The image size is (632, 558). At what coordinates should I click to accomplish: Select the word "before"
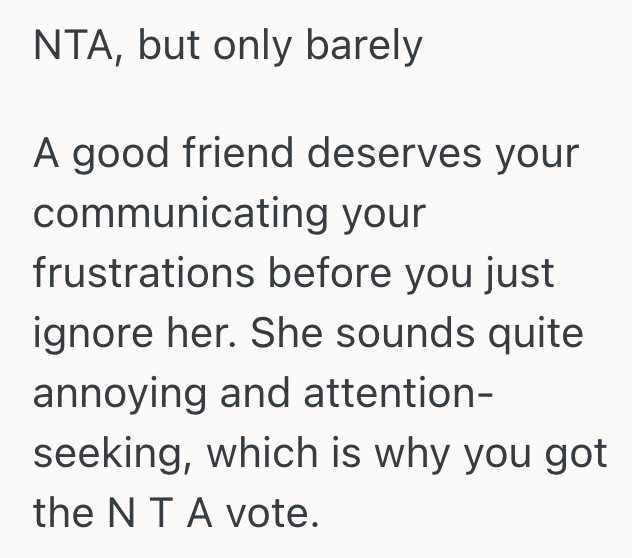pos(339,272)
